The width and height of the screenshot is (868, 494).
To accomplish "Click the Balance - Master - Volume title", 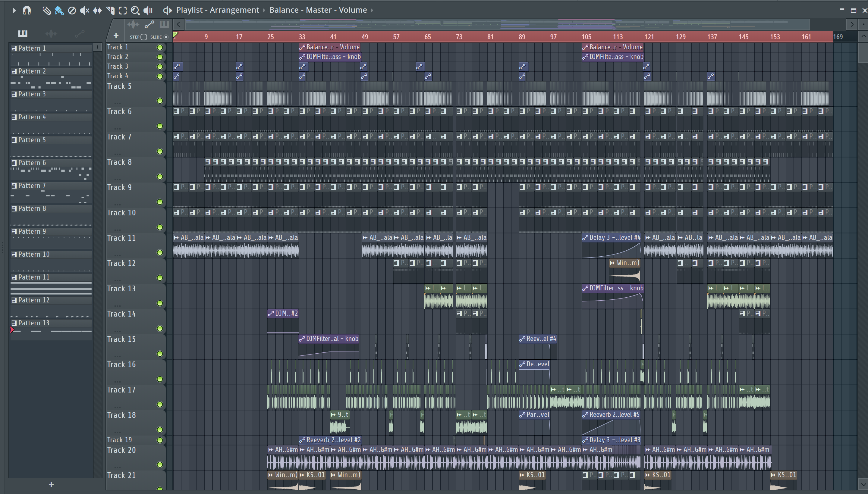I will 318,10.
